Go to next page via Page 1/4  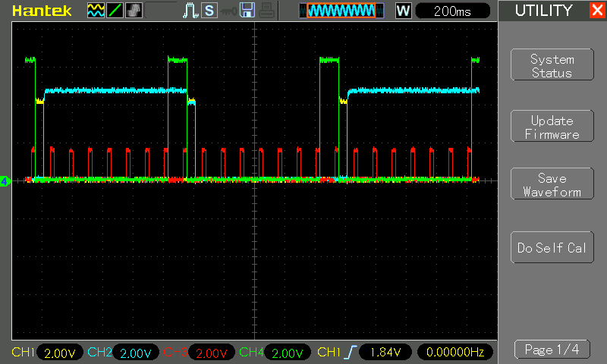[552, 350]
